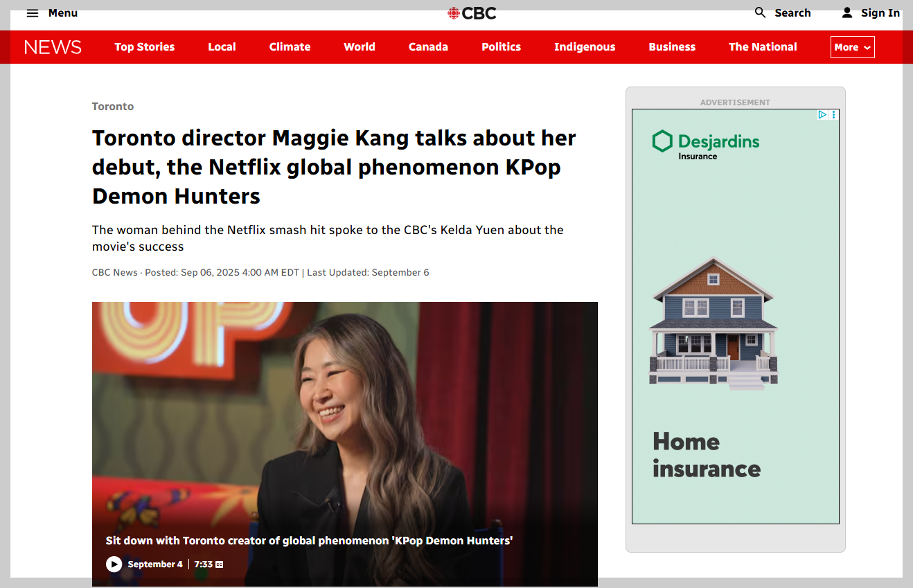
Task: Open the Indigenous section
Action: (585, 47)
